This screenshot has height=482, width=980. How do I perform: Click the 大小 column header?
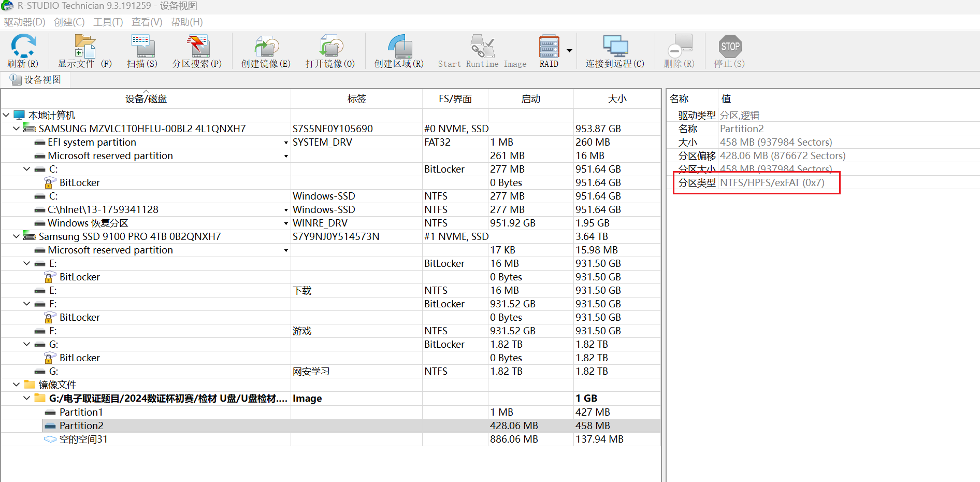click(616, 99)
